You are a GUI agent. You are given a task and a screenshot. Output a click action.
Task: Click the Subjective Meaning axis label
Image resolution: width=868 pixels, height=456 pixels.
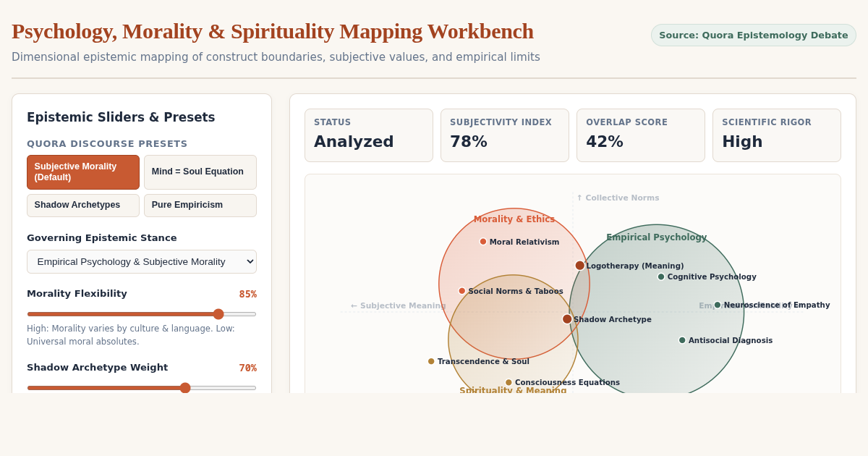click(x=399, y=305)
